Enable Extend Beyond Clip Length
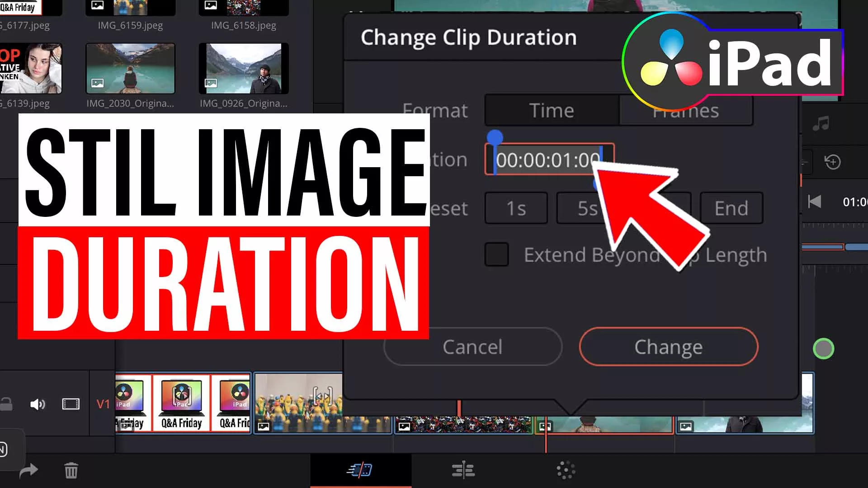Screen dimensions: 868x488 tap(496, 254)
